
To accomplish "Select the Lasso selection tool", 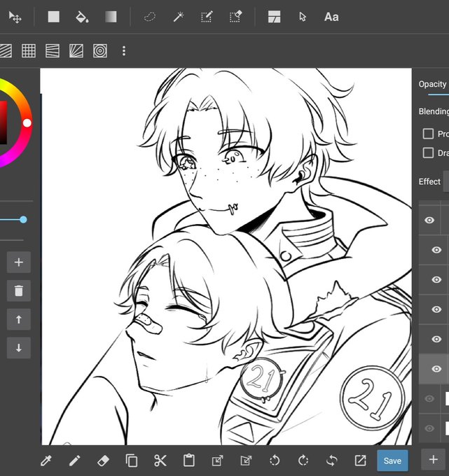I will pos(149,17).
